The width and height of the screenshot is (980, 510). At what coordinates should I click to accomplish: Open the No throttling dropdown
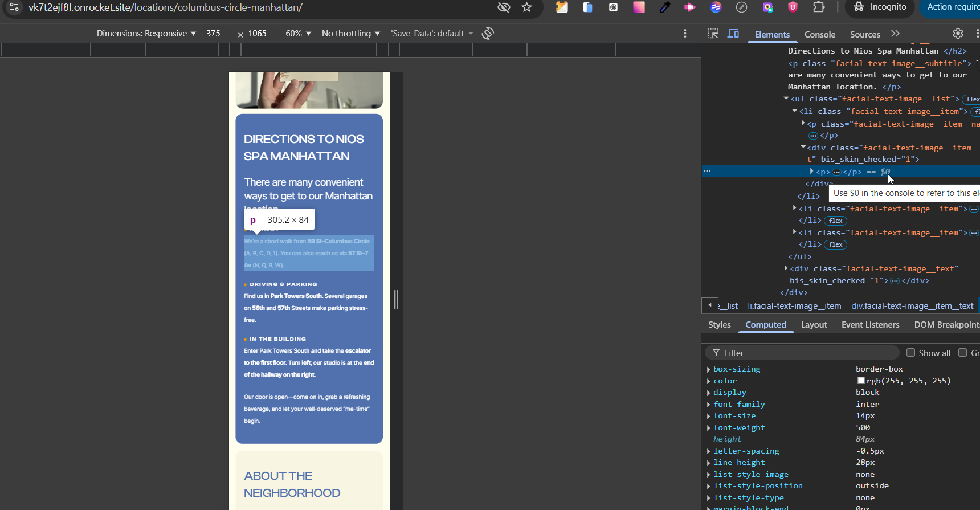tap(351, 34)
